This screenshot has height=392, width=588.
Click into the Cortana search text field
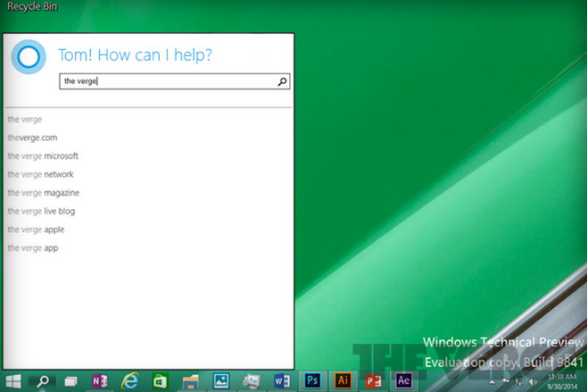[x=174, y=81]
